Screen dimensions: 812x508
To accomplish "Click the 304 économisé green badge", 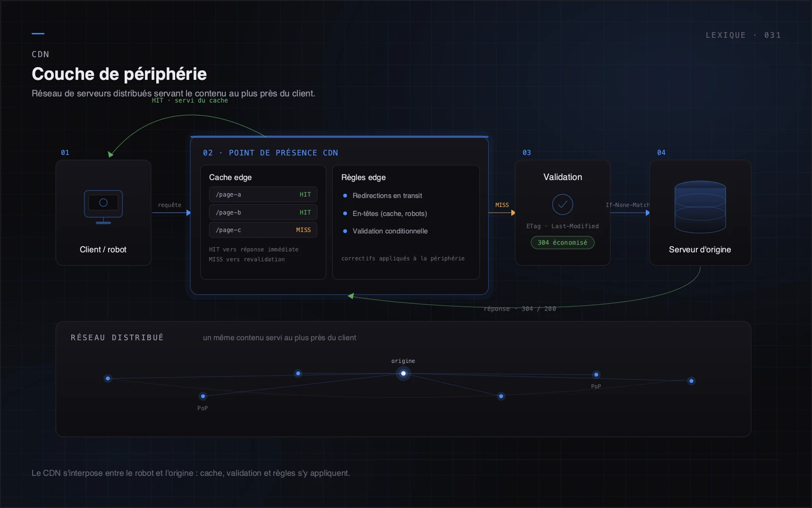I will [x=563, y=242].
